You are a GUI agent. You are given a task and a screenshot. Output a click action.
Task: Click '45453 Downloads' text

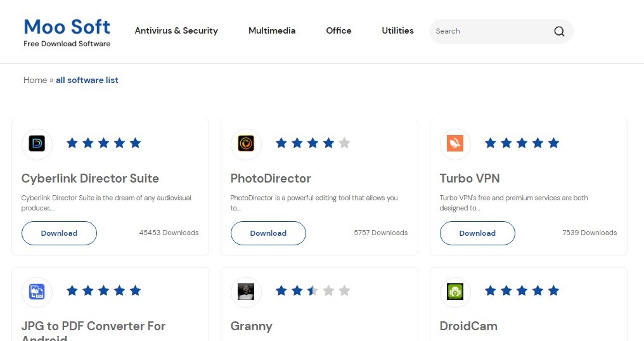coord(169,233)
